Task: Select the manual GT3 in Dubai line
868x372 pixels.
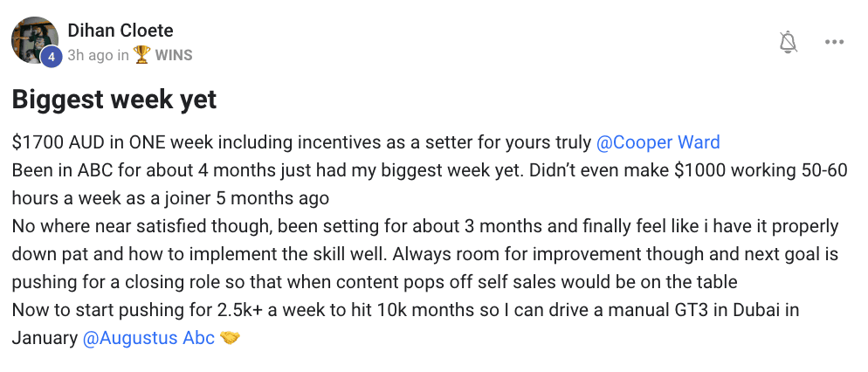Action: coord(405,309)
